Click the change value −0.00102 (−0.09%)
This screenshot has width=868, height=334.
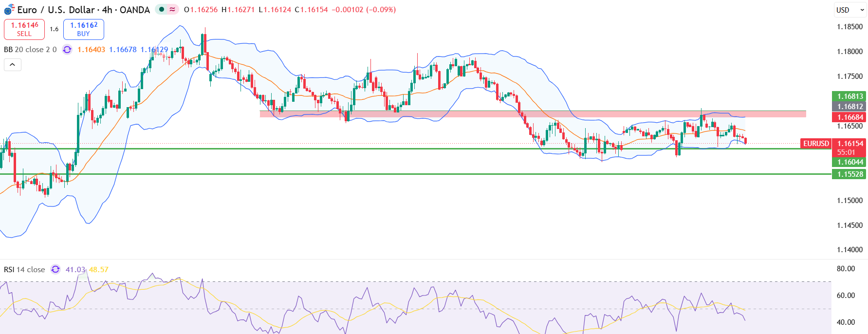point(364,10)
